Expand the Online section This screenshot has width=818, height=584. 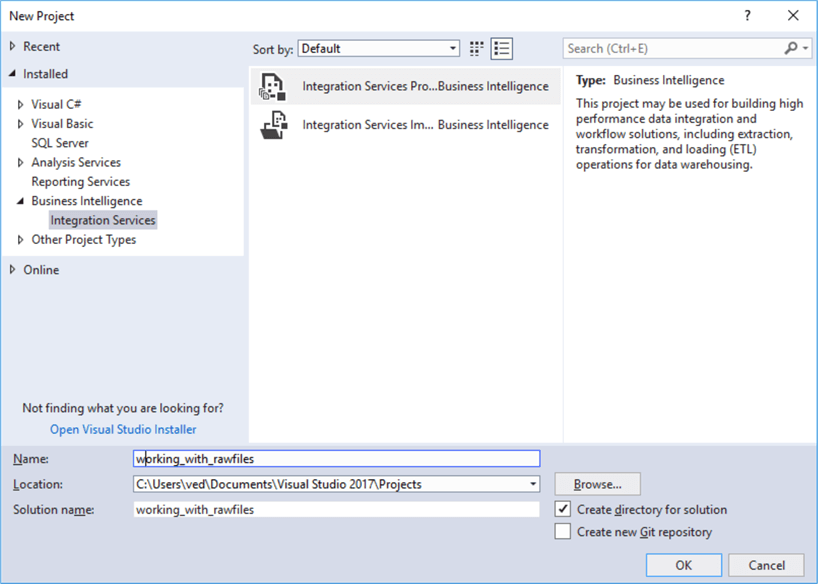(13, 270)
